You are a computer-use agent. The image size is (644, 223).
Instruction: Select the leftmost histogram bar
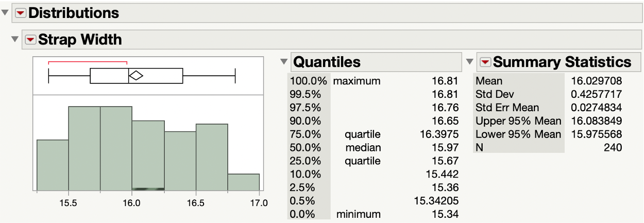(x=53, y=165)
